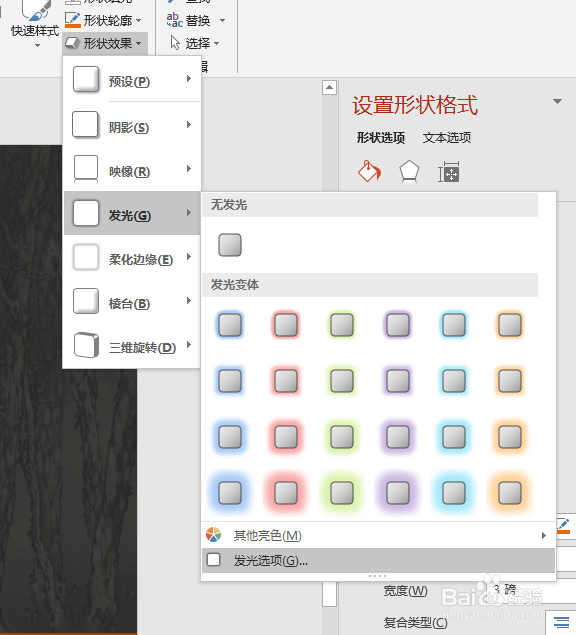Apply purple glow in first variant row
The image size is (576, 635).
coord(398,325)
